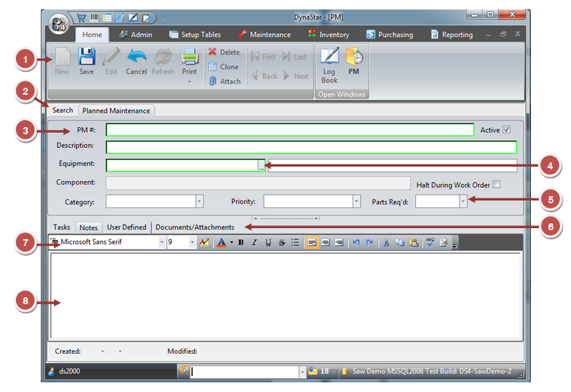Screen dimensions: 571x392
Task: Toggle bold formatting in notes toolbar
Action: click(x=241, y=243)
